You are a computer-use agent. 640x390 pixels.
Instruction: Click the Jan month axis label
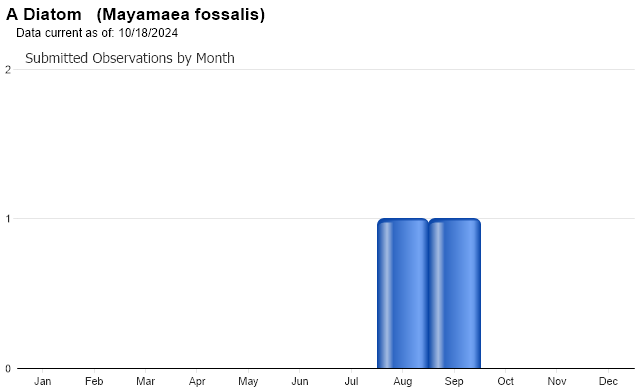(x=42, y=381)
